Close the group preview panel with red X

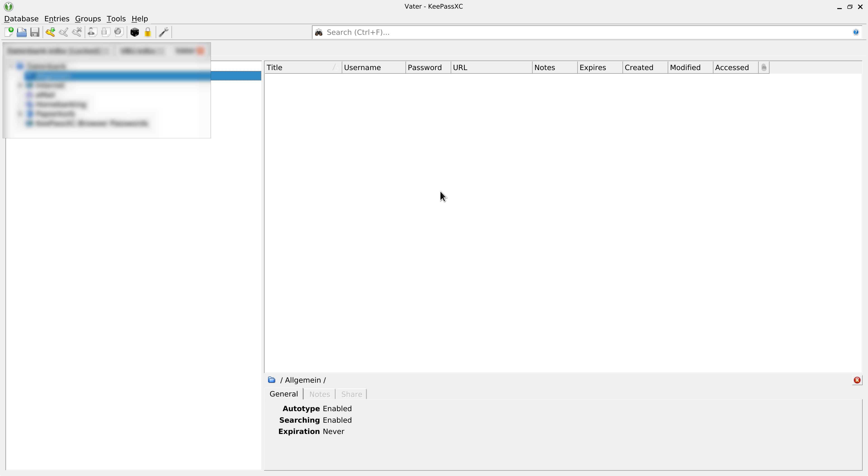click(x=857, y=380)
